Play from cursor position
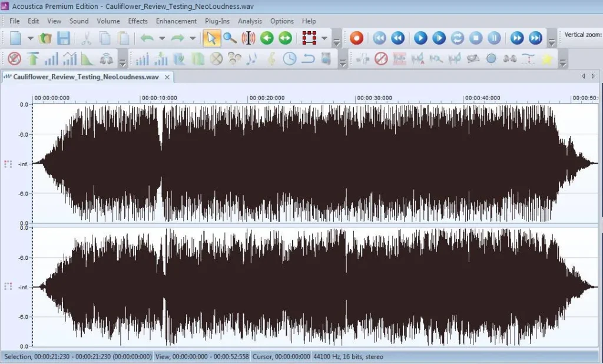Image resolution: width=603 pixels, height=364 pixels. point(439,38)
